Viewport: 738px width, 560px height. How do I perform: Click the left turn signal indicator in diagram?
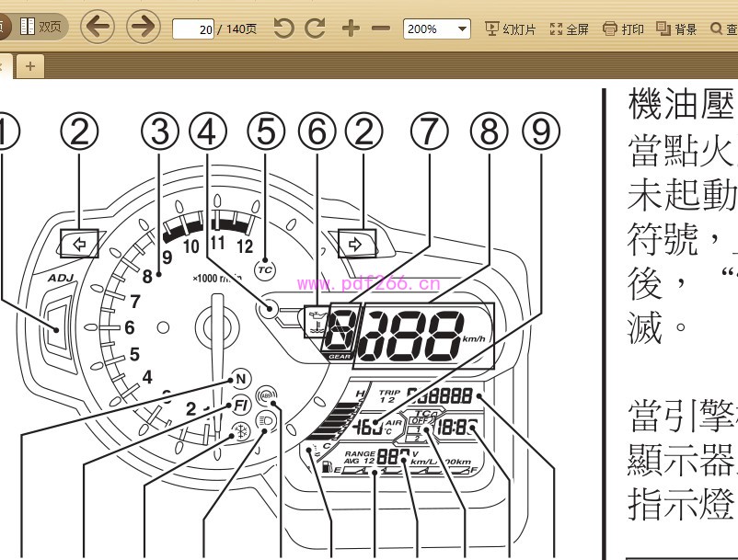pos(79,246)
